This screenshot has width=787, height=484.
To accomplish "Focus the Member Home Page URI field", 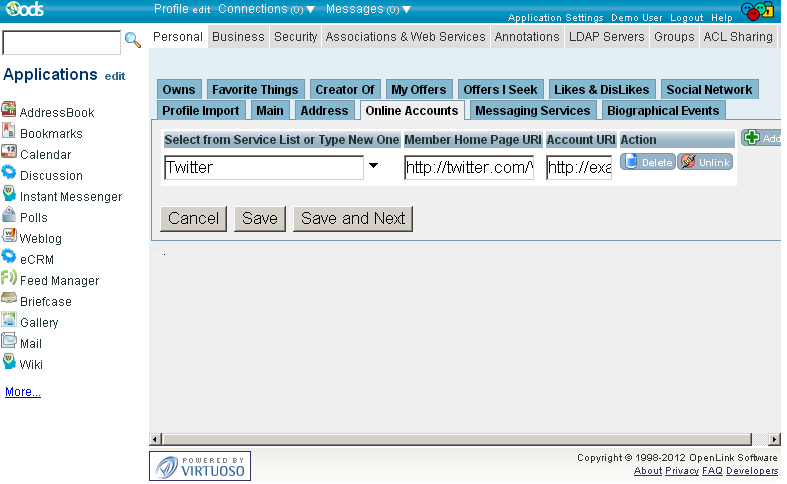I will [x=468, y=167].
